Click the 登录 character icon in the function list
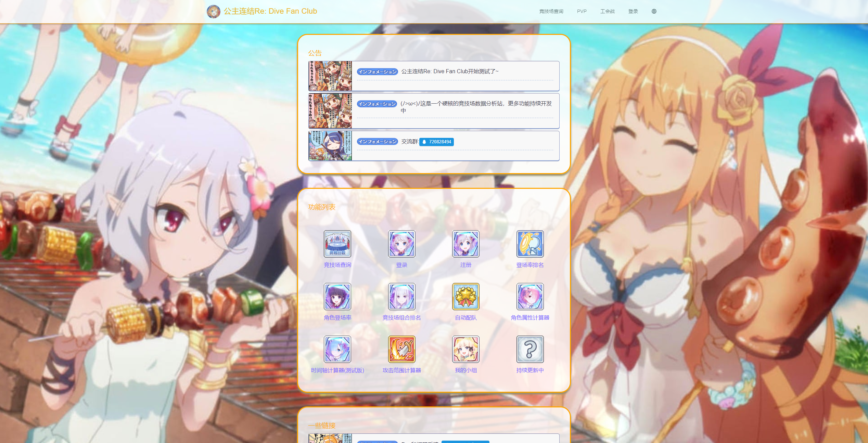The height and width of the screenshot is (443, 868). click(x=401, y=244)
